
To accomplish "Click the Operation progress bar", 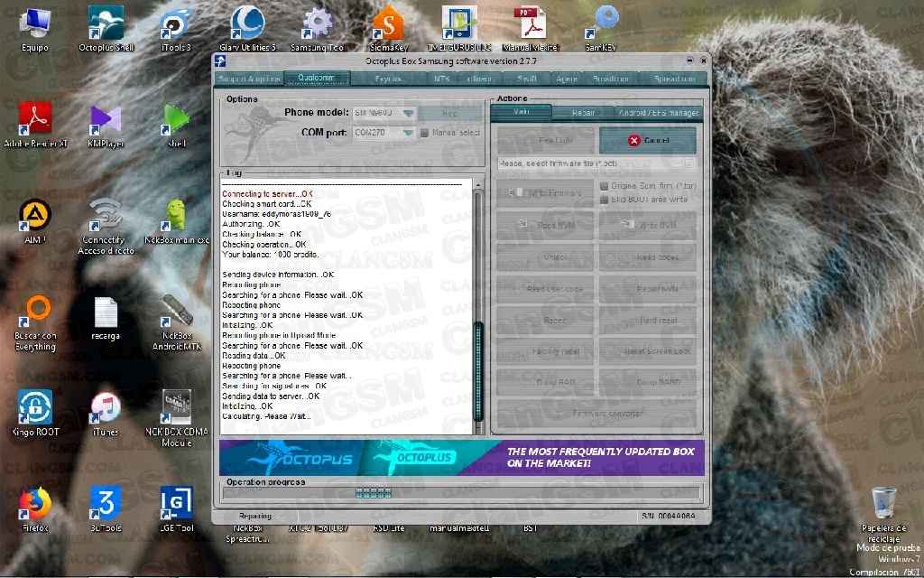I will click(x=461, y=493).
